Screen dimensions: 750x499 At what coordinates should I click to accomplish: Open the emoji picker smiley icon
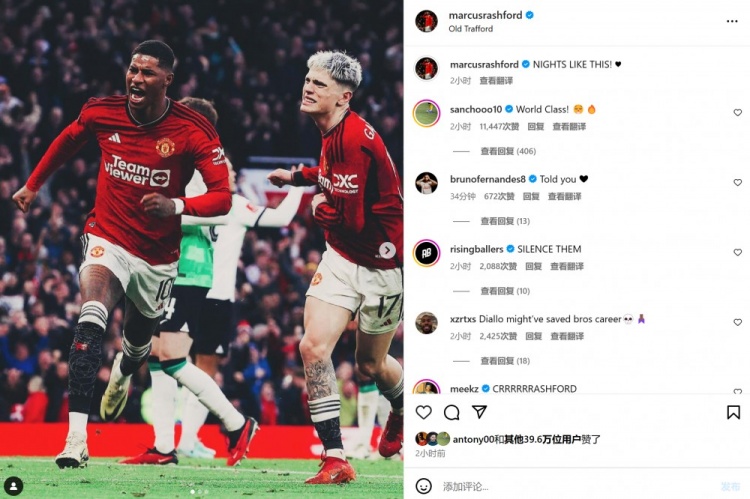(x=423, y=486)
